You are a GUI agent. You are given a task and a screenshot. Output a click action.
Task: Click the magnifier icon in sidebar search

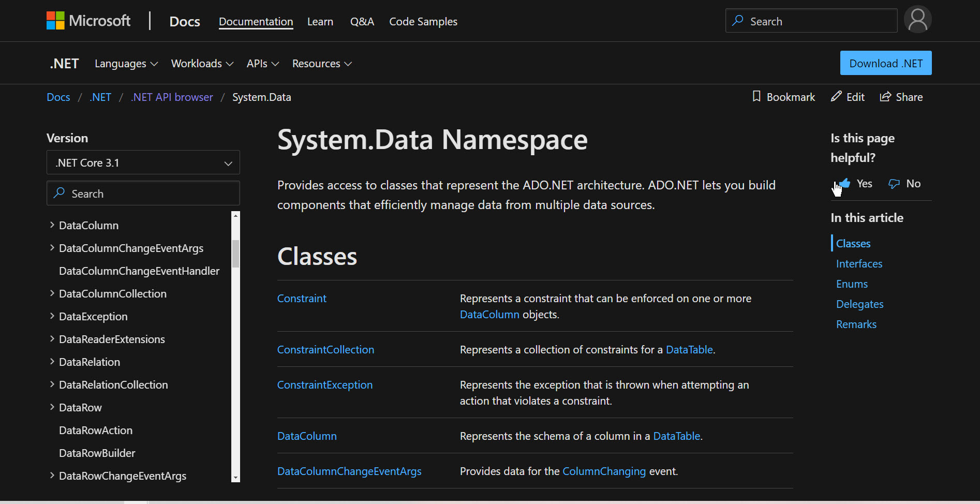tap(60, 193)
